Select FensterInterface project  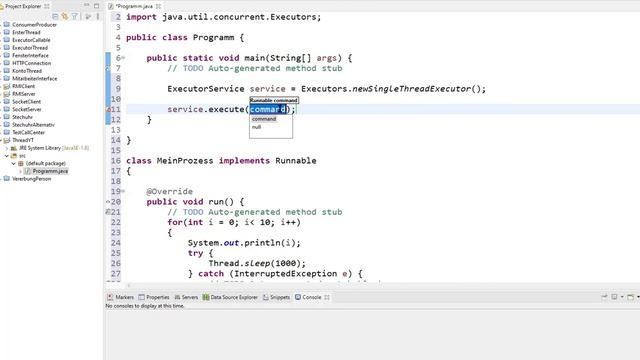[30, 56]
